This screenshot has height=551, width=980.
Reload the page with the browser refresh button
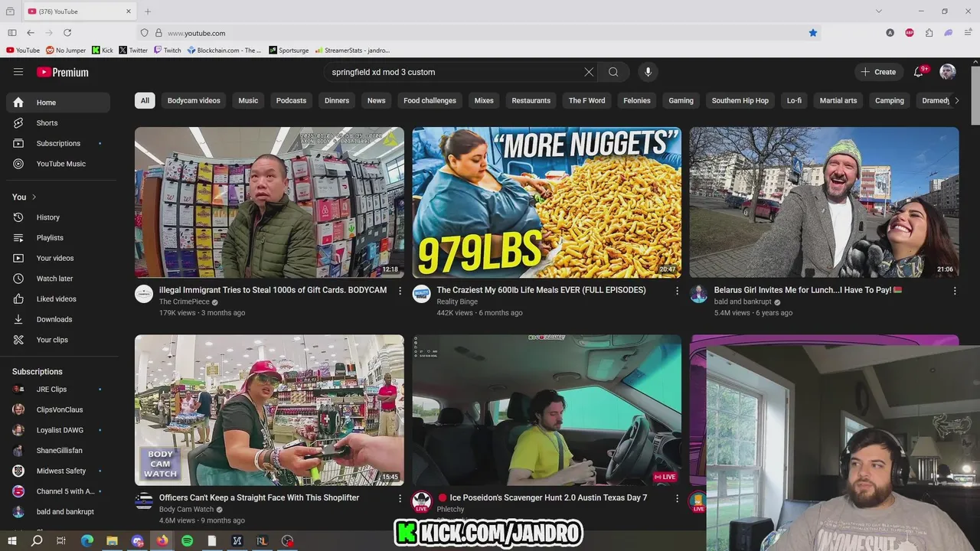pos(67,33)
